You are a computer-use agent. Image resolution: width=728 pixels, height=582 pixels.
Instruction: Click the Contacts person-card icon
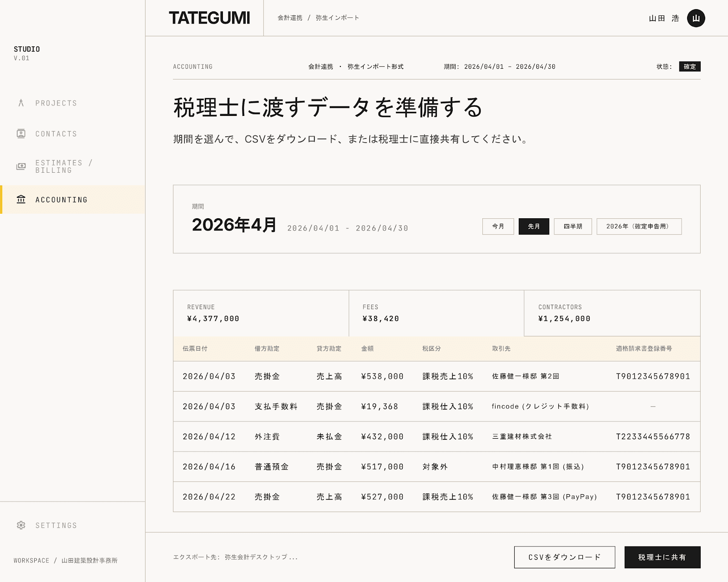pyautogui.click(x=21, y=134)
